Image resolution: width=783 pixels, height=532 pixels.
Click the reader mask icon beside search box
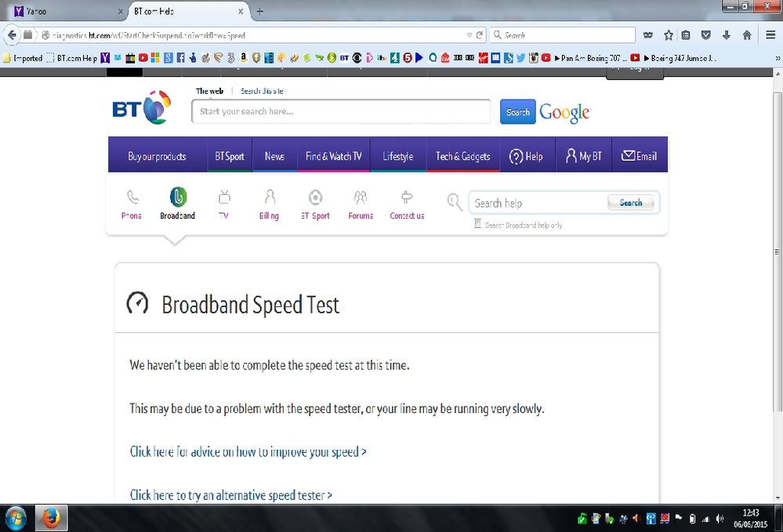[x=648, y=35]
